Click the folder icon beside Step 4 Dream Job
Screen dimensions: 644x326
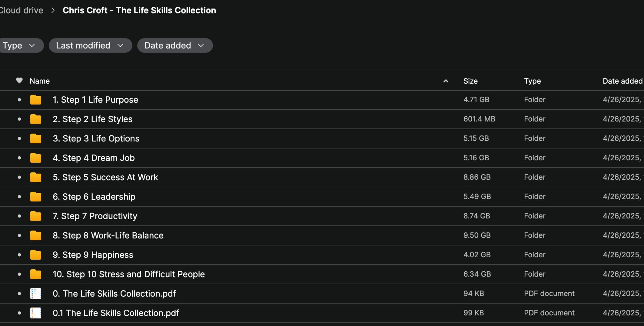pyautogui.click(x=36, y=158)
